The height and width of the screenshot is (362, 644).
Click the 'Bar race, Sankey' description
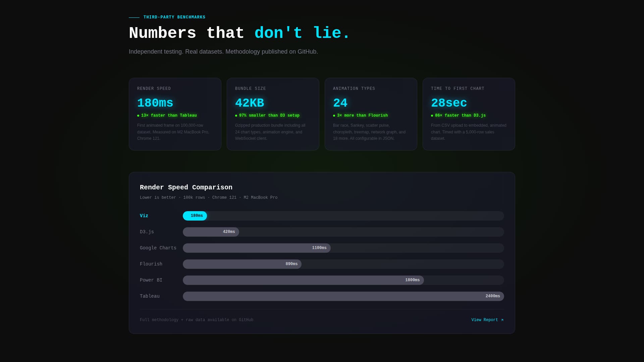tap(369, 132)
